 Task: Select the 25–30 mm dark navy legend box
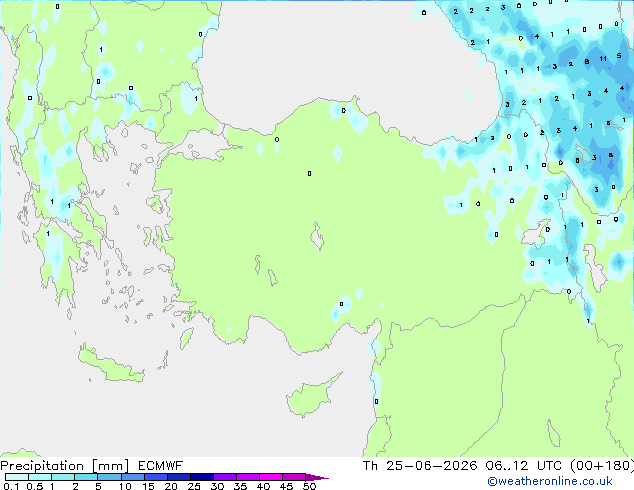(201, 477)
